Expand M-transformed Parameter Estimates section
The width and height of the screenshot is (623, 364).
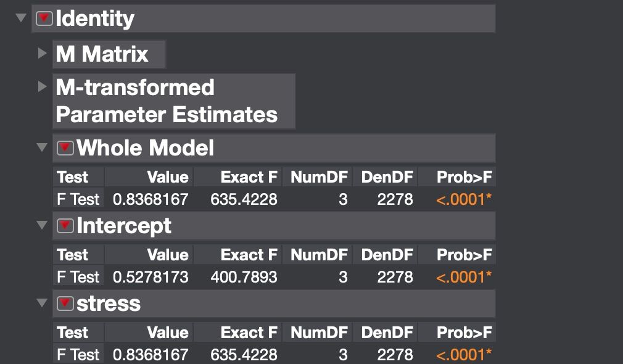point(42,87)
